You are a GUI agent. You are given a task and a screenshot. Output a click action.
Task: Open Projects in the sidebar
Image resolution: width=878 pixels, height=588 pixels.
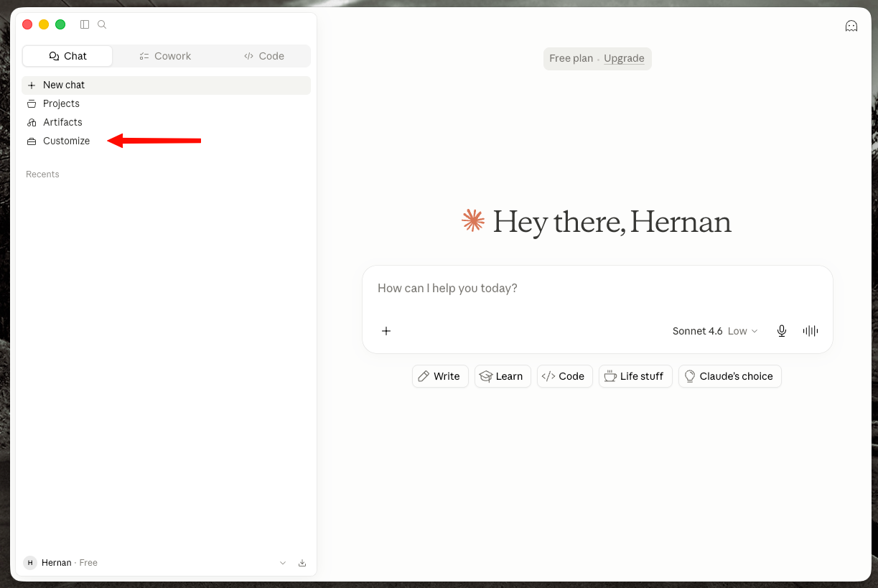(x=166, y=103)
